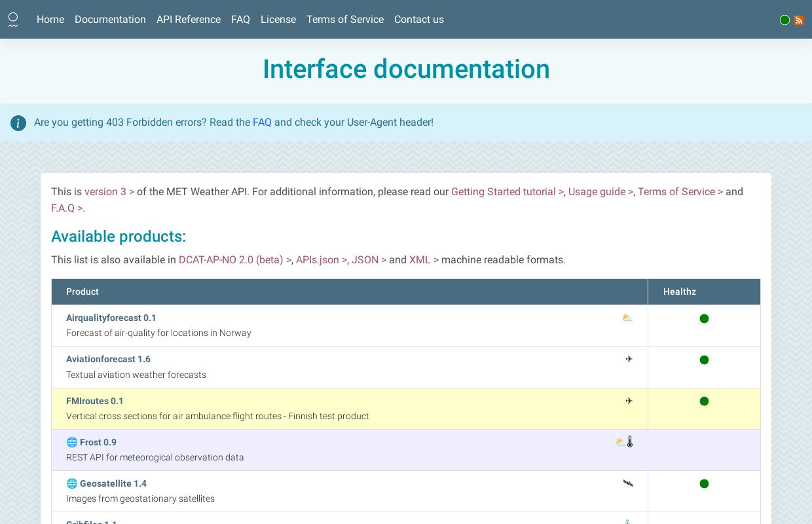Viewport: 812px width, 524px height.
Task: Click the thermometer icon in Frost row
Action: pos(630,442)
